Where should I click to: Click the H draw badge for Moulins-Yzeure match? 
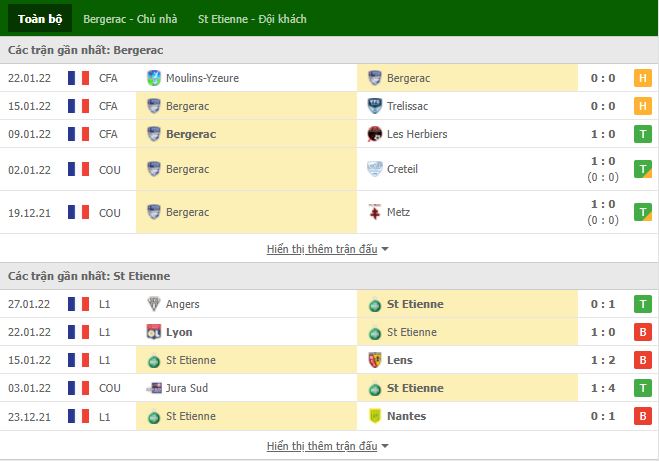[x=643, y=78]
